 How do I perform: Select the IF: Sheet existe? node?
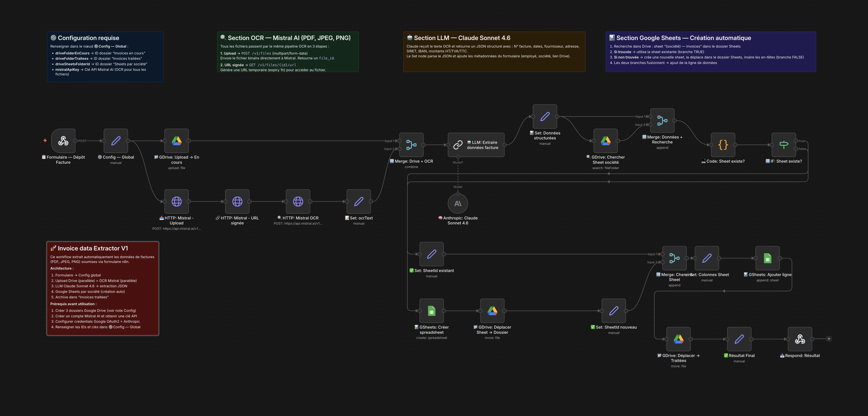(784, 145)
